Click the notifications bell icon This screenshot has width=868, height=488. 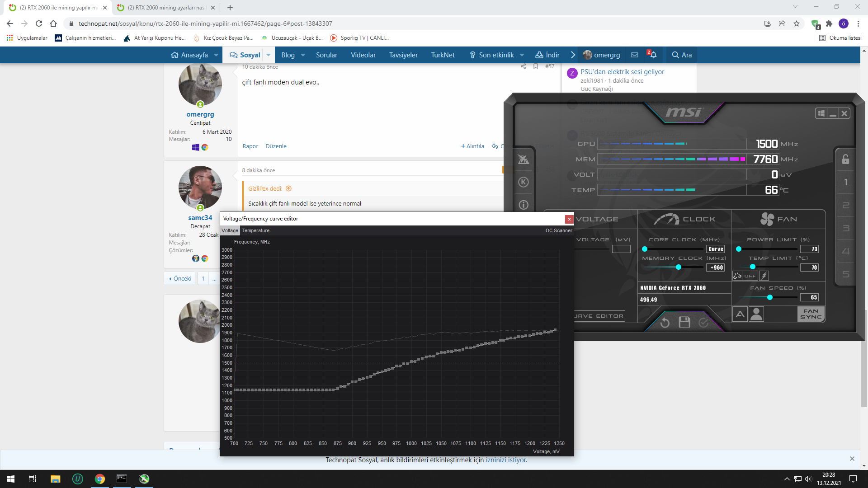click(x=653, y=55)
